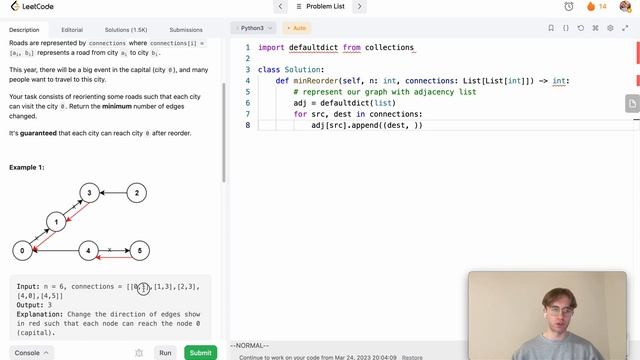Open the keyboard shortcuts icon
Screen dimensions: 640x360
pos(596,28)
